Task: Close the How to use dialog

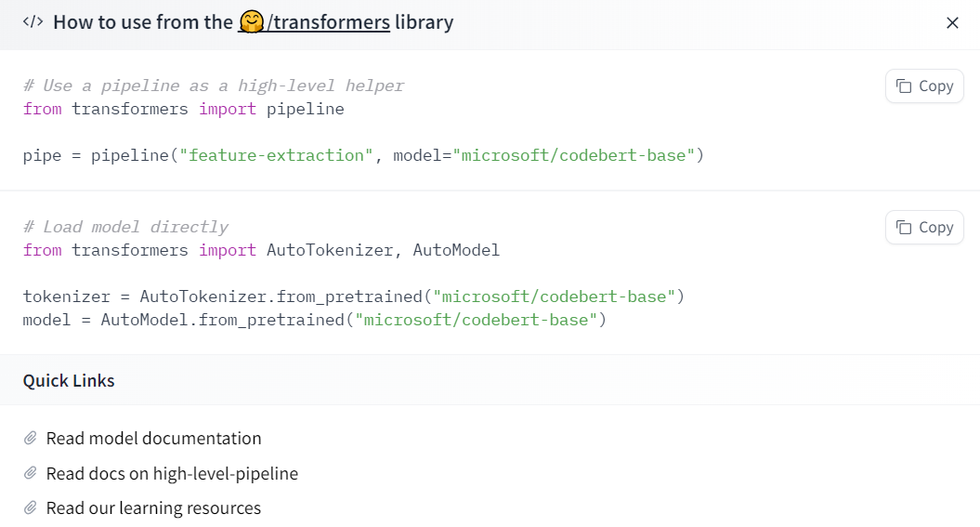Action: (952, 23)
